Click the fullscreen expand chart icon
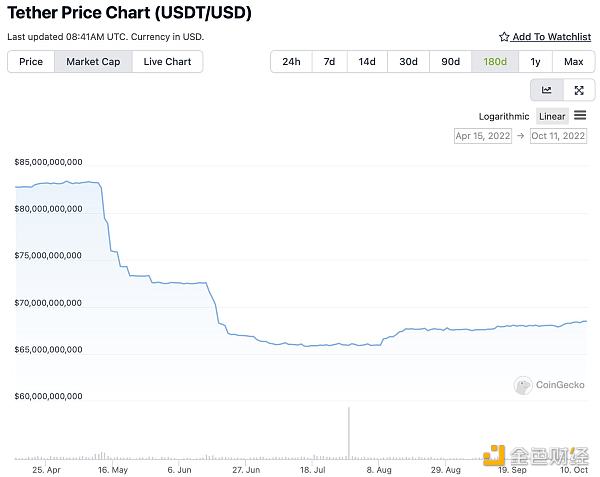 coord(578,90)
